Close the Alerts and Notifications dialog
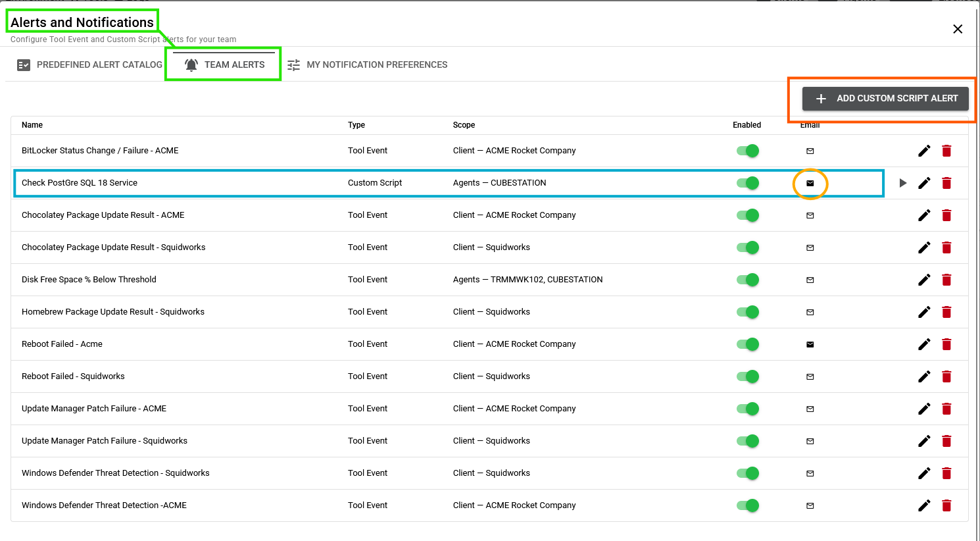The width and height of the screenshot is (980, 541). [x=958, y=29]
